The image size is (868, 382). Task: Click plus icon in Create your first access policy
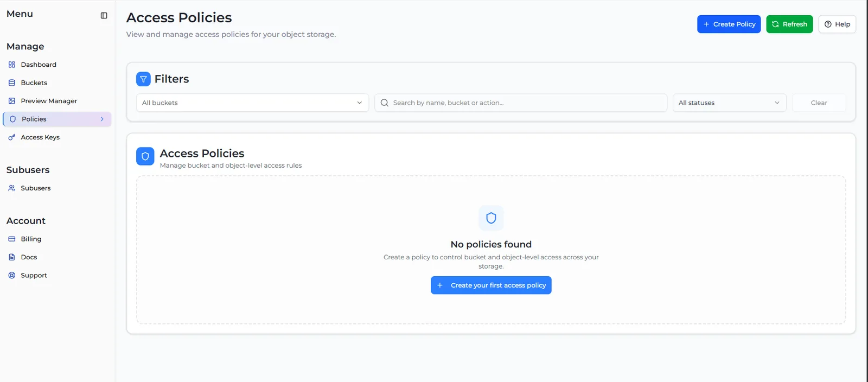click(x=440, y=285)
